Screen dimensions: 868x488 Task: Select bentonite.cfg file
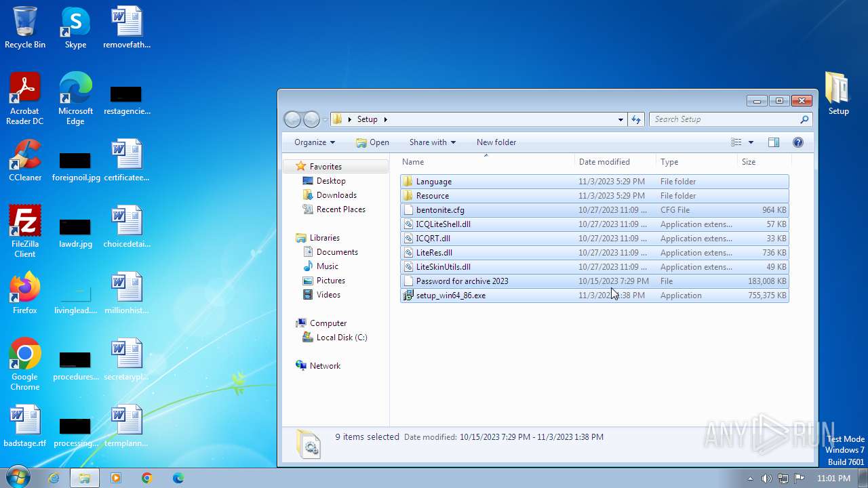pyautogui.click(x=595, y=210)
